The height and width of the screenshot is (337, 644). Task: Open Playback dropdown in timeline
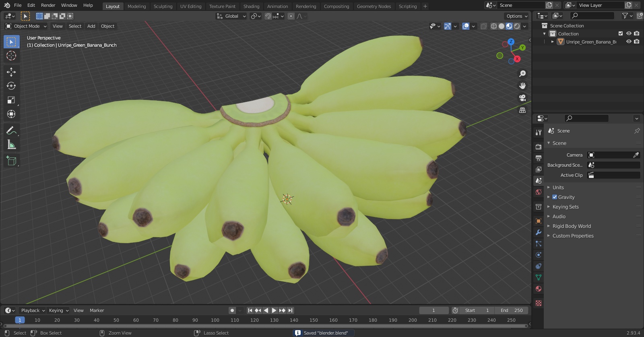[33, 310]
